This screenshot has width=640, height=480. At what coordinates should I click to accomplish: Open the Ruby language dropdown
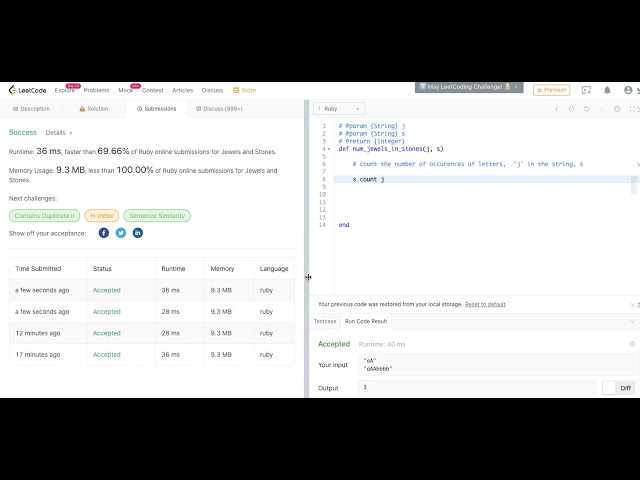click(339, 109)
